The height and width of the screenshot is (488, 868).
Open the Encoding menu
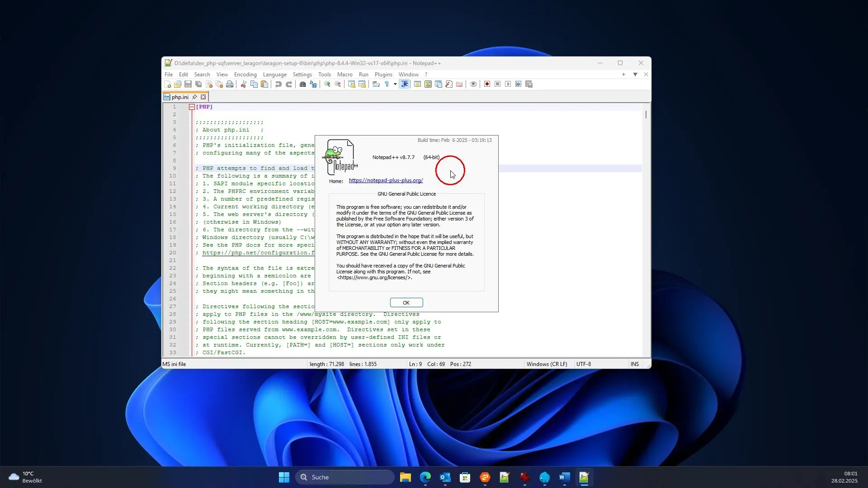[245, 75]
